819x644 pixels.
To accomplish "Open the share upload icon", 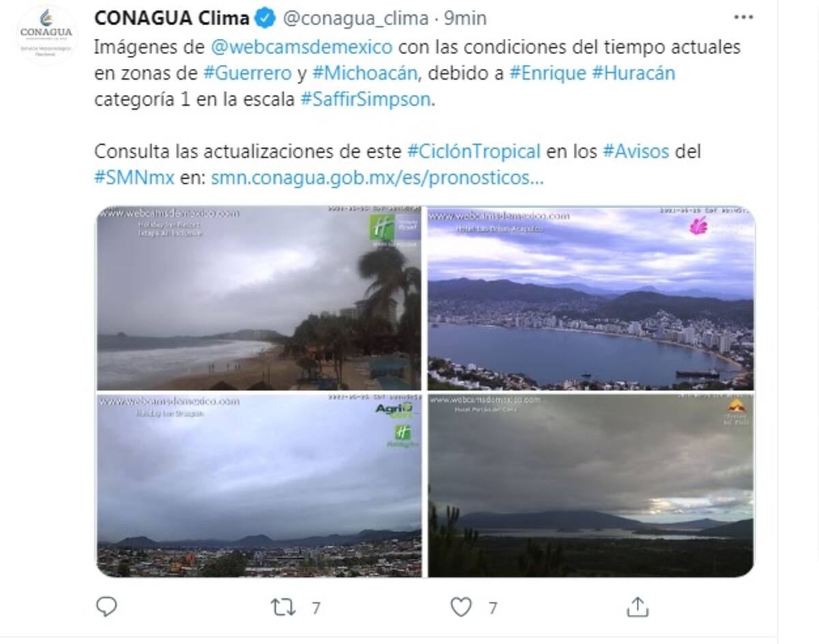I will point(637,606).
